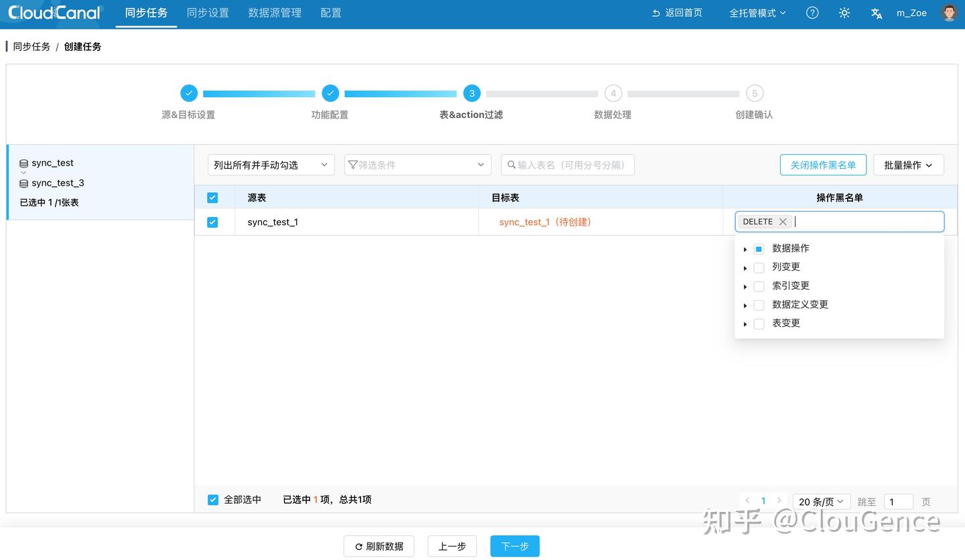Open the 数据源管理 tab
965x560 pixels.
(275, 13)
